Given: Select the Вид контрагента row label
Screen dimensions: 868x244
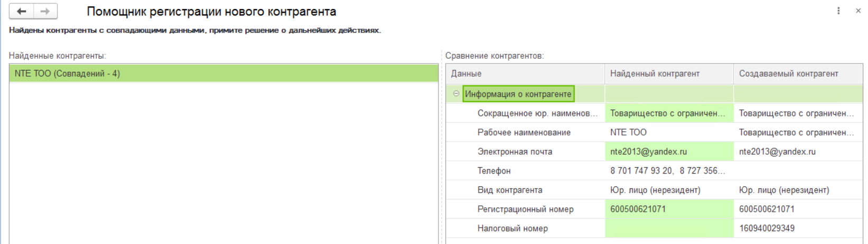Looking at the screenshot, I should [x=510, y=190].
